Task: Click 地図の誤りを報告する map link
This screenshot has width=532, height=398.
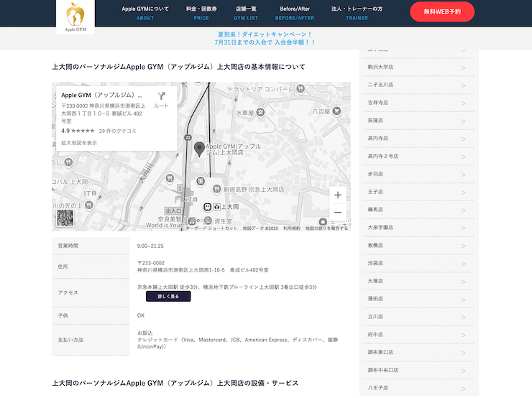Action: (326, 228)
